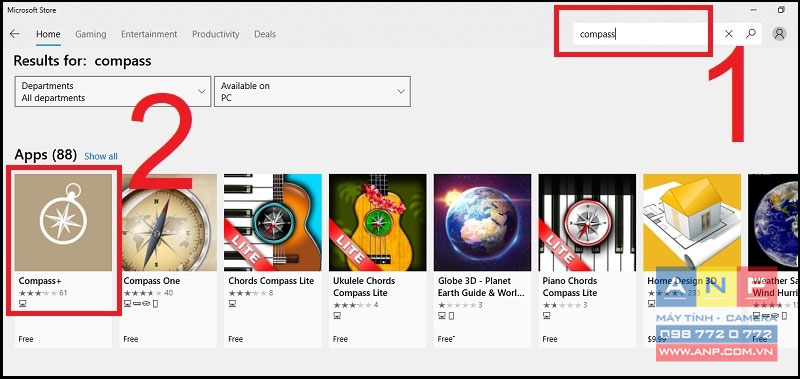The width and height of the screenshot is (800, 379).
Task: Expand the Available on PC dropdown
Action: pyautogui.click(x=312, y=91)
